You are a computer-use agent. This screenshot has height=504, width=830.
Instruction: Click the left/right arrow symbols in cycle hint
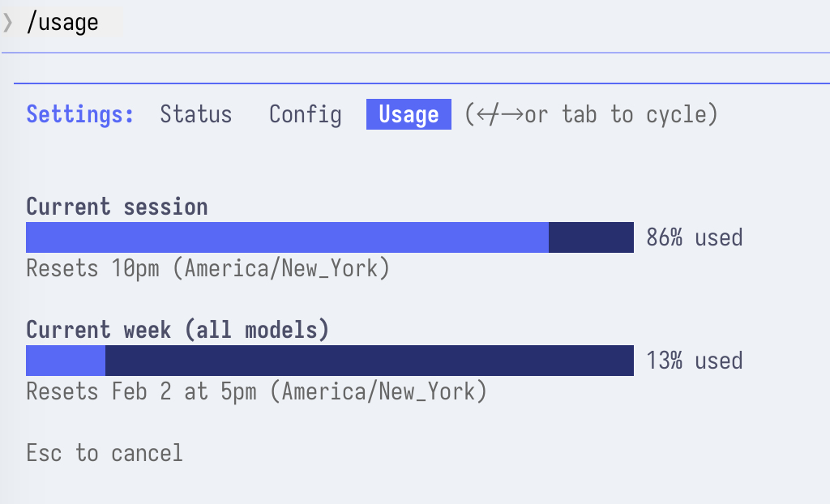pyautogui.click(x=498, y=114)
